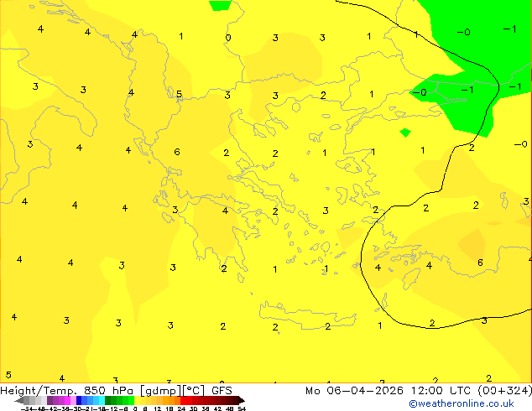532x411 pixels.
Task: Pick the bright red swatch above 24
Action: coord(184,400)
